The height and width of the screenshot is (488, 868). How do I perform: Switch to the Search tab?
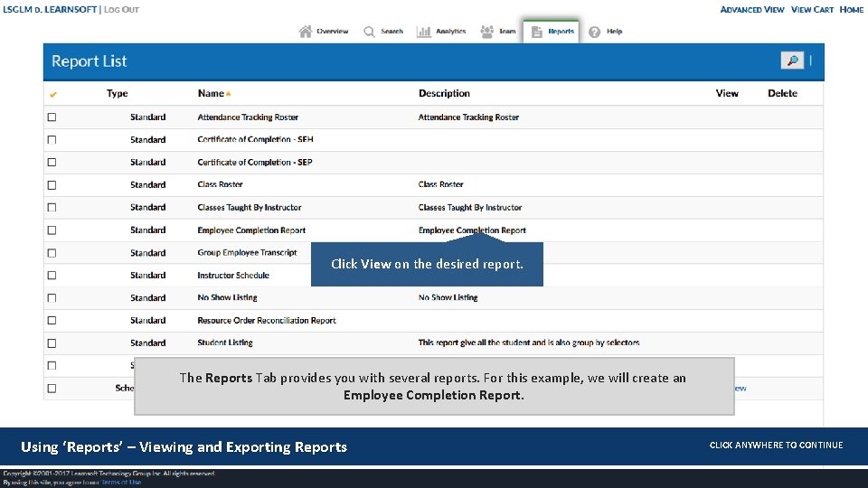(x=392, y=32)
